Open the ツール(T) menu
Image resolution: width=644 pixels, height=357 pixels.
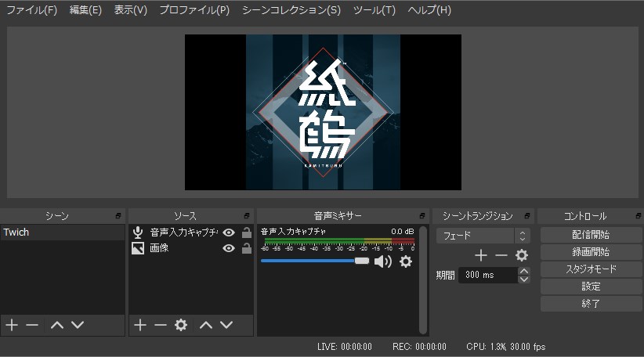(x=374, y=10)
